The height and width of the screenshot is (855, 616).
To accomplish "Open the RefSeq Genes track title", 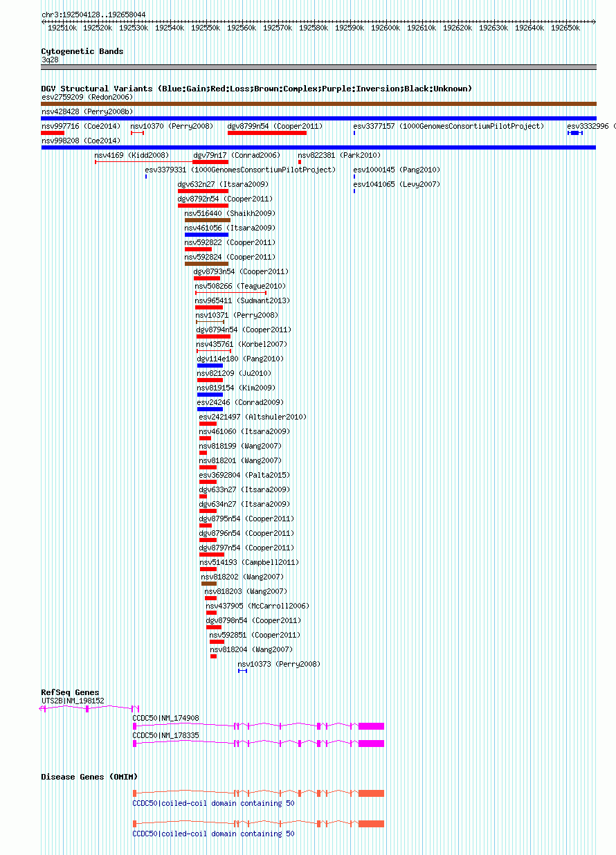I will click(x=70, y=692).
